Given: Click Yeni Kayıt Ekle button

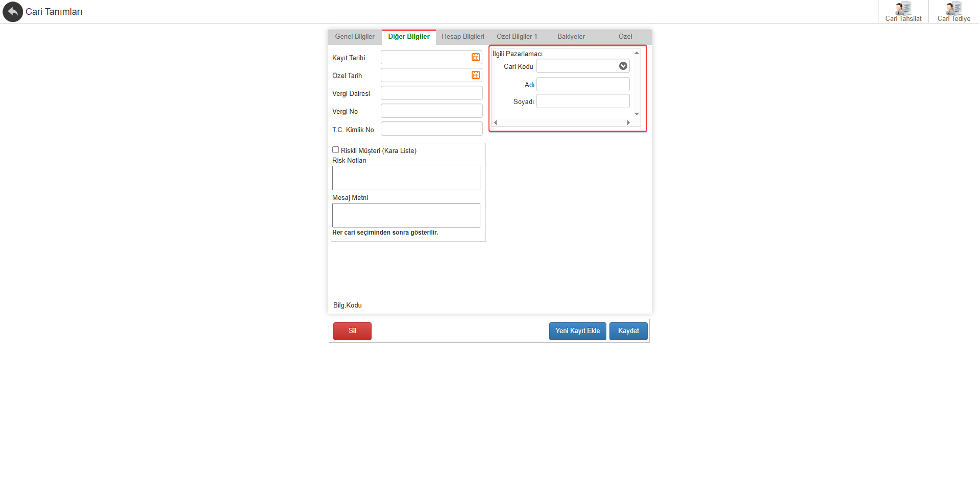Looking at the screenshot, I should 578,331.
